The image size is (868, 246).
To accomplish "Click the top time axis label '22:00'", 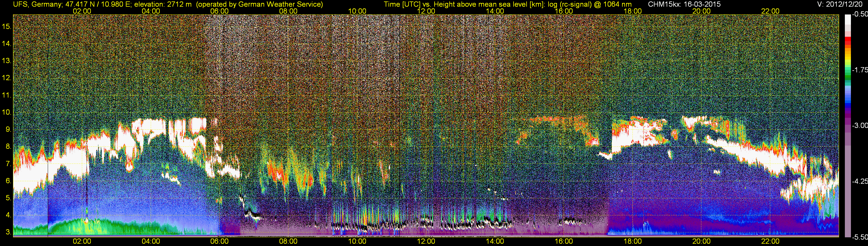I will tap(770, 11).
